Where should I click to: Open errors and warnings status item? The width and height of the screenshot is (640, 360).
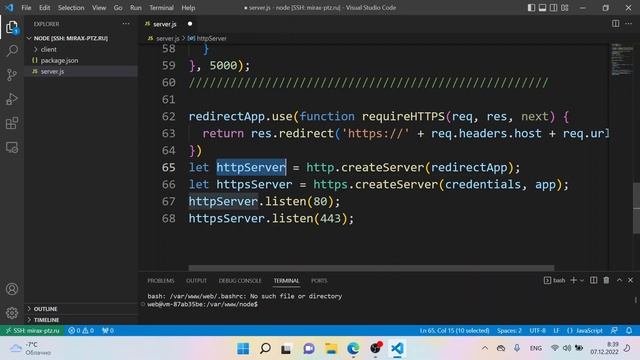pyautogui.click(x=81, y=331)
